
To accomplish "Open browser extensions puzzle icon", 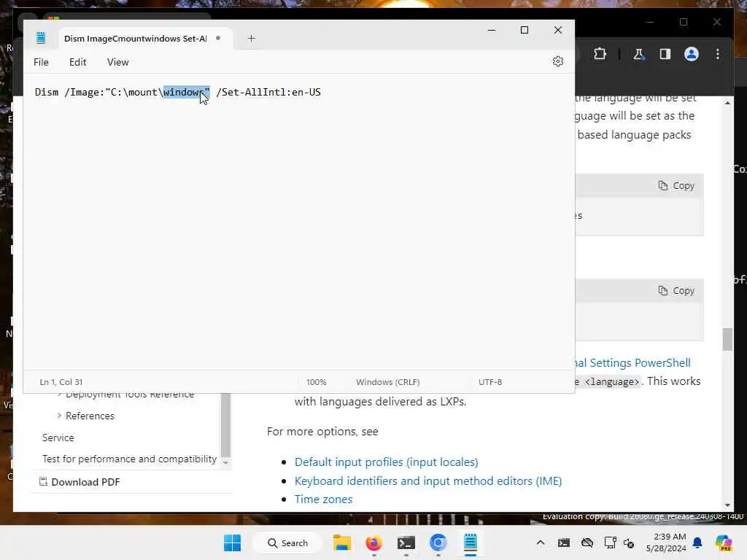I will pos(600,54).
